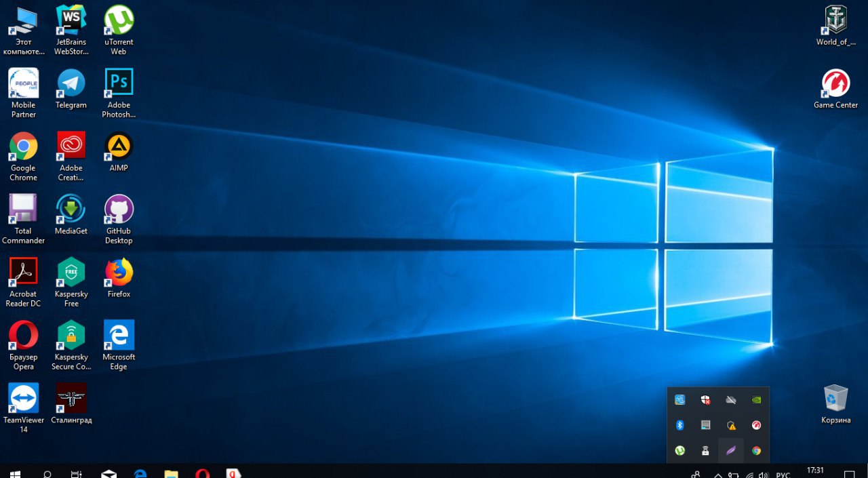The height and width of the screenshot is (478, 868).
Task: Launch red Yandex icon on taskbar
Action: point(233,473)
